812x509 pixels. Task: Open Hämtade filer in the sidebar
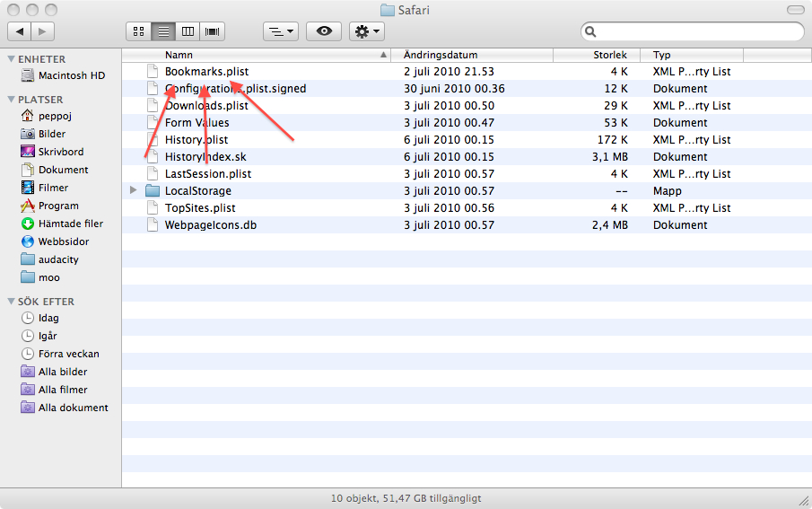click(x=70, y=224)
